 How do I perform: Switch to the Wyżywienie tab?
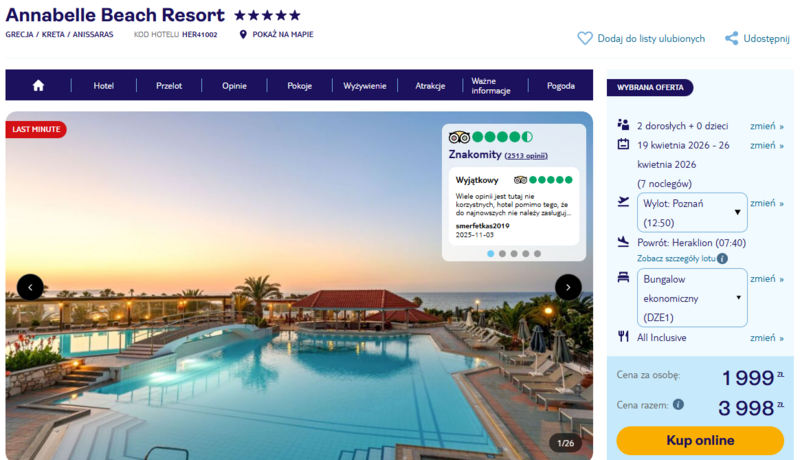(364, 86)
